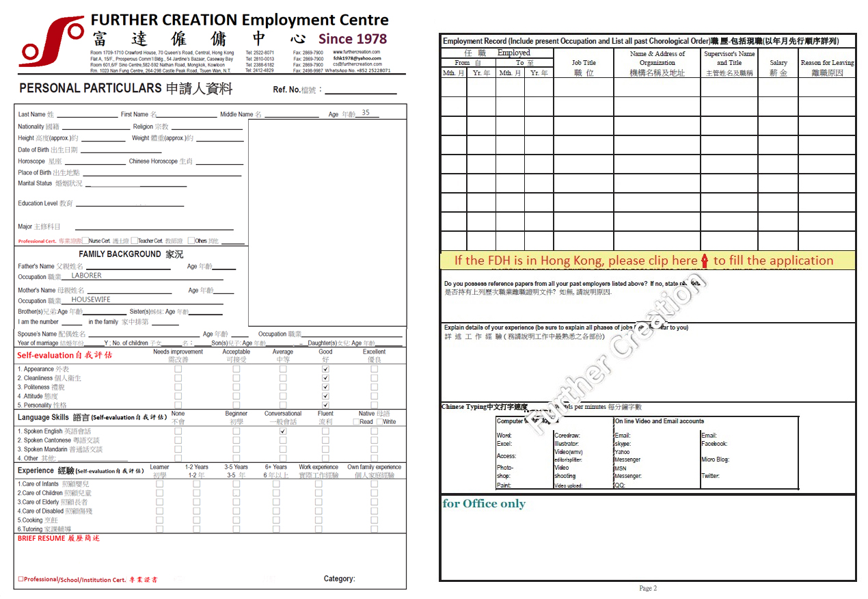Click the Religion field
The height and width of the screenshot is (599, 868).
click(207, 126)
